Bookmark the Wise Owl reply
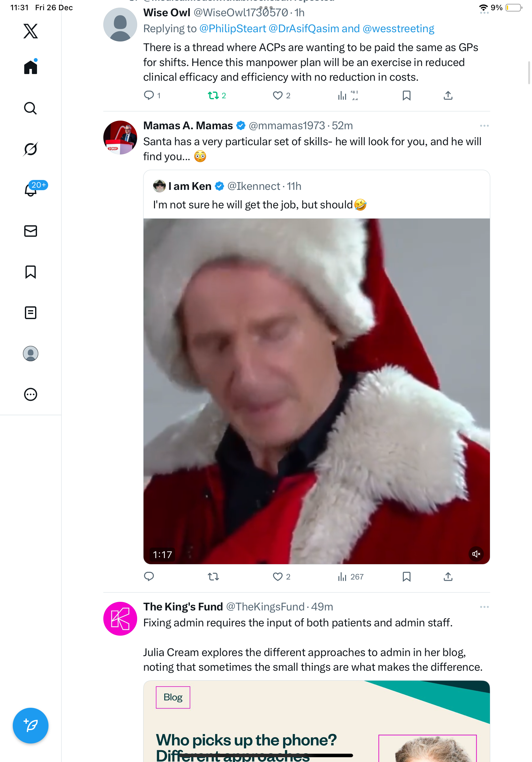This screenshot has height=762, width=532. pyautogui.click(x=406, y=96)
